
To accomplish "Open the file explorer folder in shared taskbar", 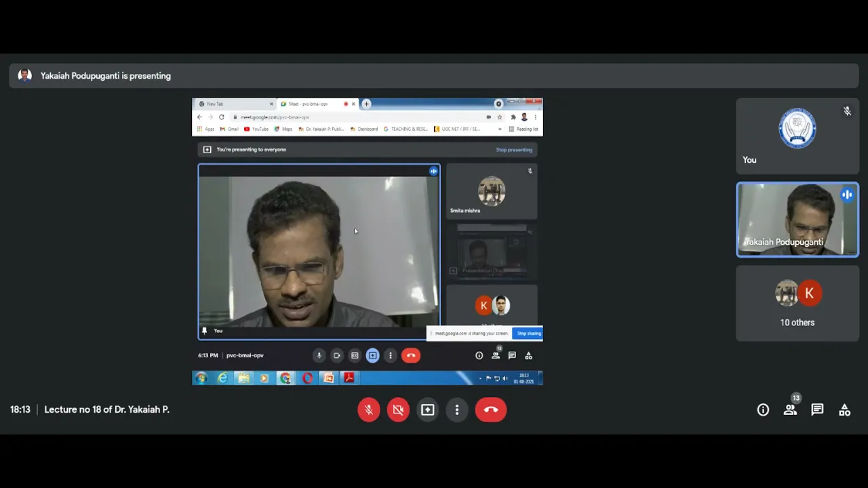I will tap(243, 378).
